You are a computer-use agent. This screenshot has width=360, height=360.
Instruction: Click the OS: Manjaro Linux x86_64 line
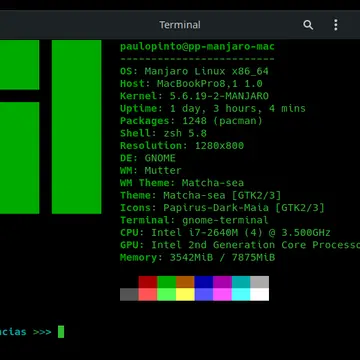[x=194, y=71]
